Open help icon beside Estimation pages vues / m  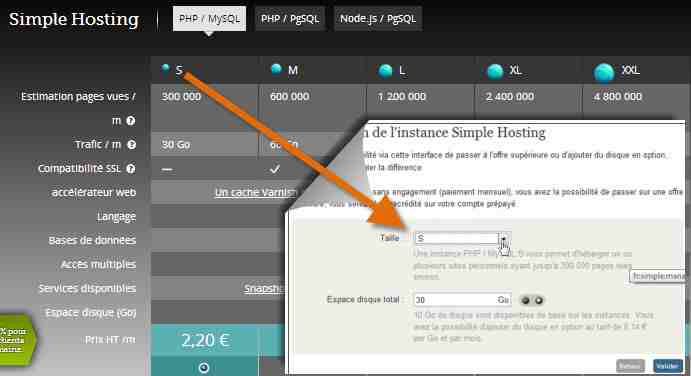(x=130, y=120)
